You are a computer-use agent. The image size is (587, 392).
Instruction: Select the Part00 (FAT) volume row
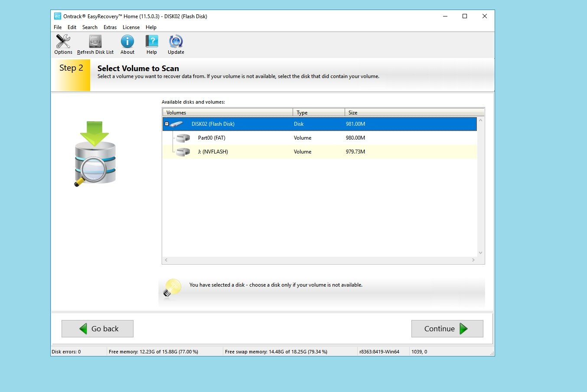tap(320, 138)
